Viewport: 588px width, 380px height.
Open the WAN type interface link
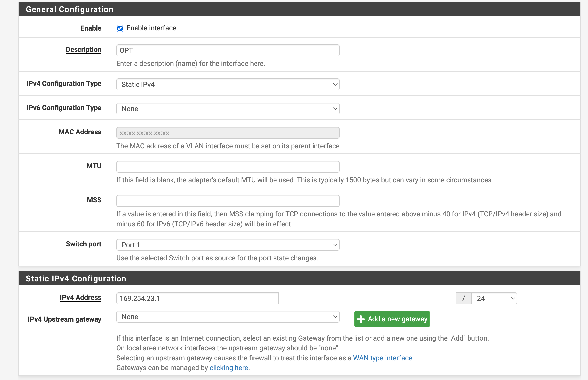point(383,358)
